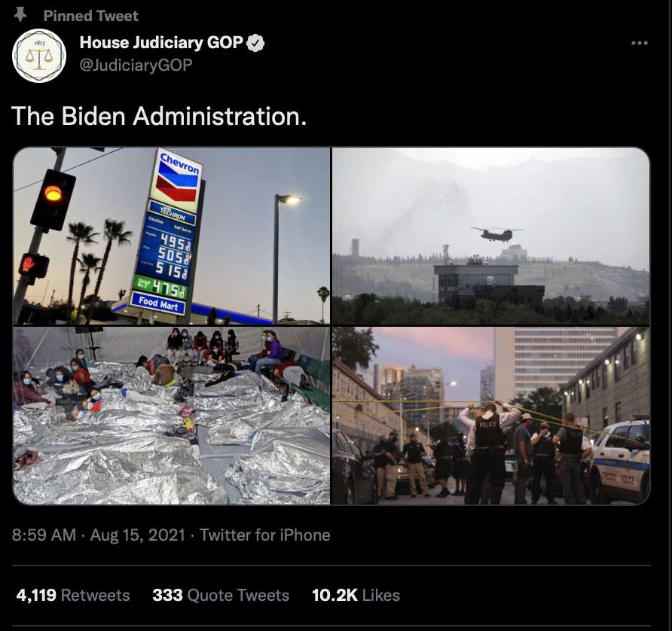Open the helicopter over embassy photo
The width and height of the screenshot is (672, 631).
[491, 236]
